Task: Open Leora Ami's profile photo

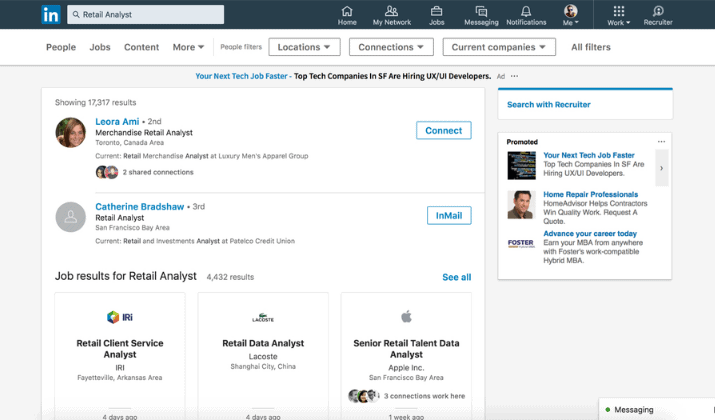Action: [x=71, y=133]
